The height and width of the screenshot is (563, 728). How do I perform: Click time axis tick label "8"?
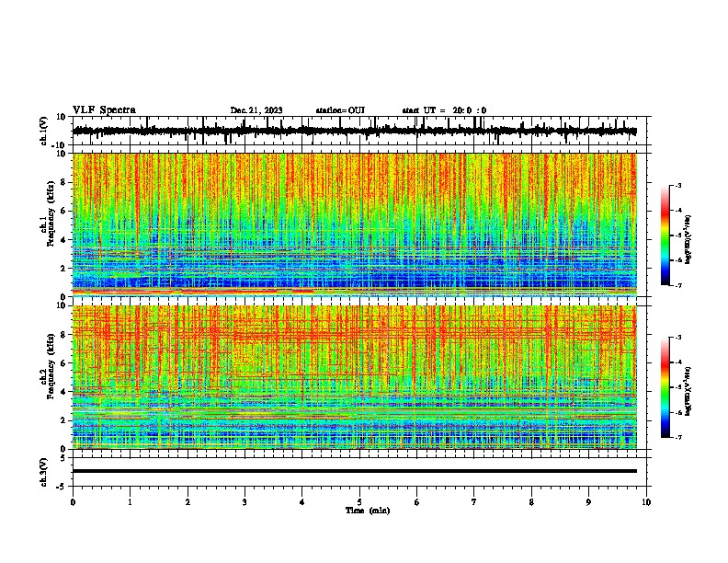coord(531,501)
